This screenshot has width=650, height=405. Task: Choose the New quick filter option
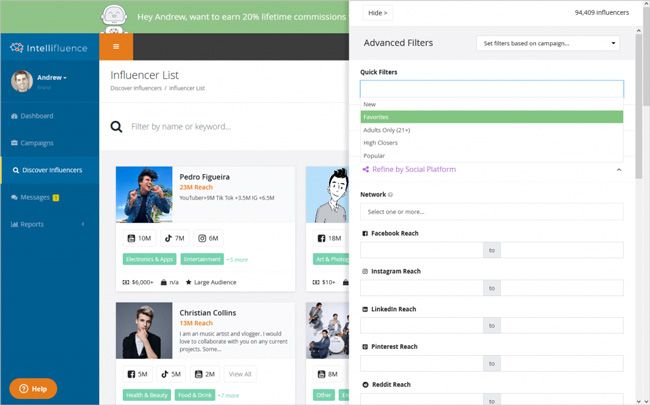pyautogui.click(x=492, y=104)
